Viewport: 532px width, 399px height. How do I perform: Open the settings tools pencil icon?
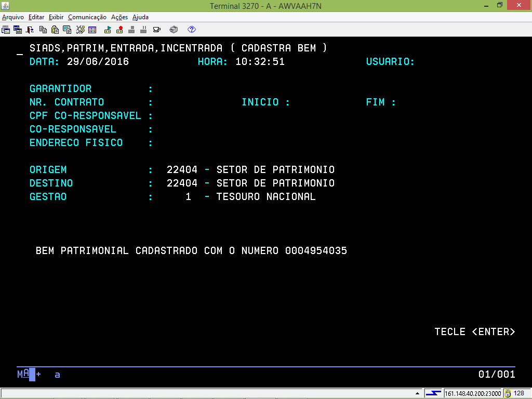pyautogui.click(x=81, y=30)
